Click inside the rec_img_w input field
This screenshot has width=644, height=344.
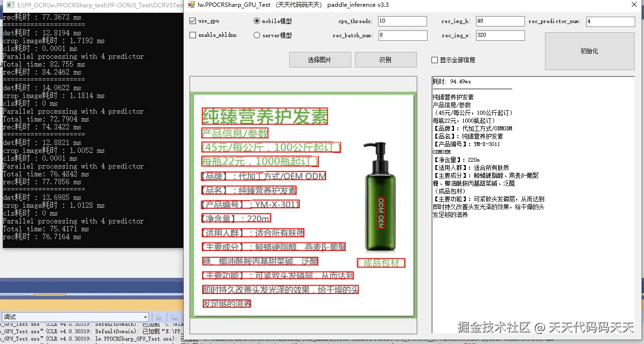click(499, 35)
